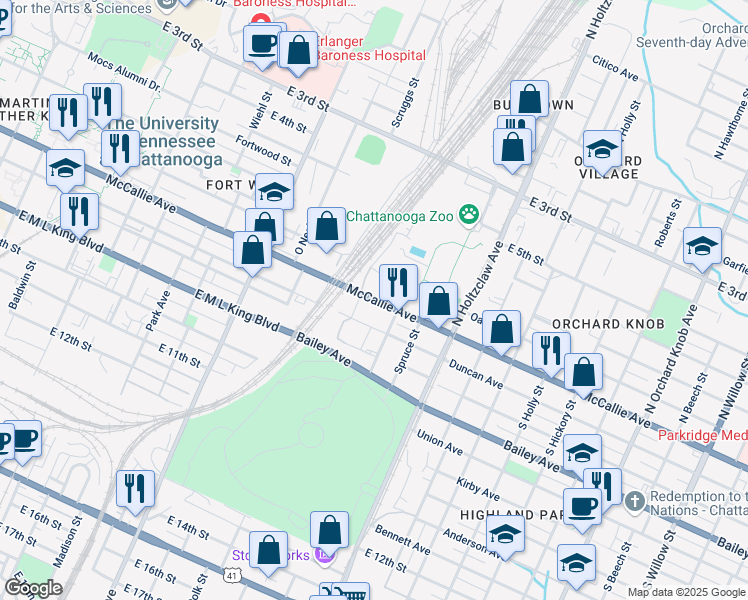
Task: Open the school marker on Anderson Ave
Action: 506,537
